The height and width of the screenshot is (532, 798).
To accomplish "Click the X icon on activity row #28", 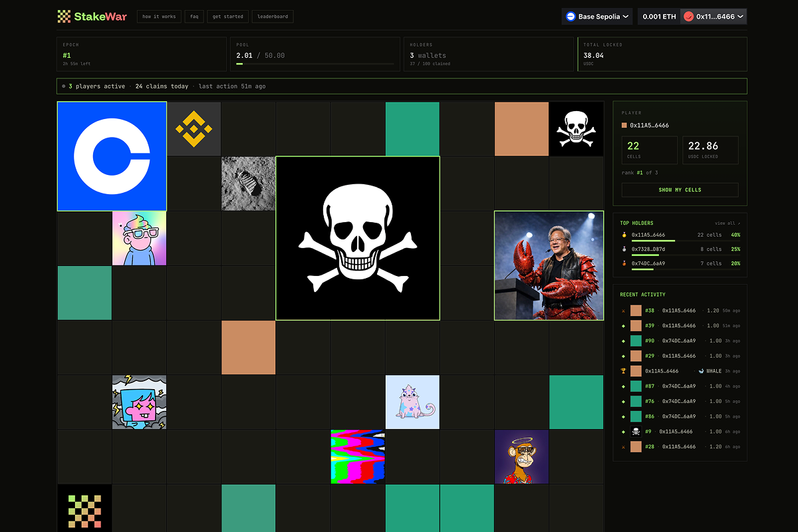I will (x=623, y=447).
